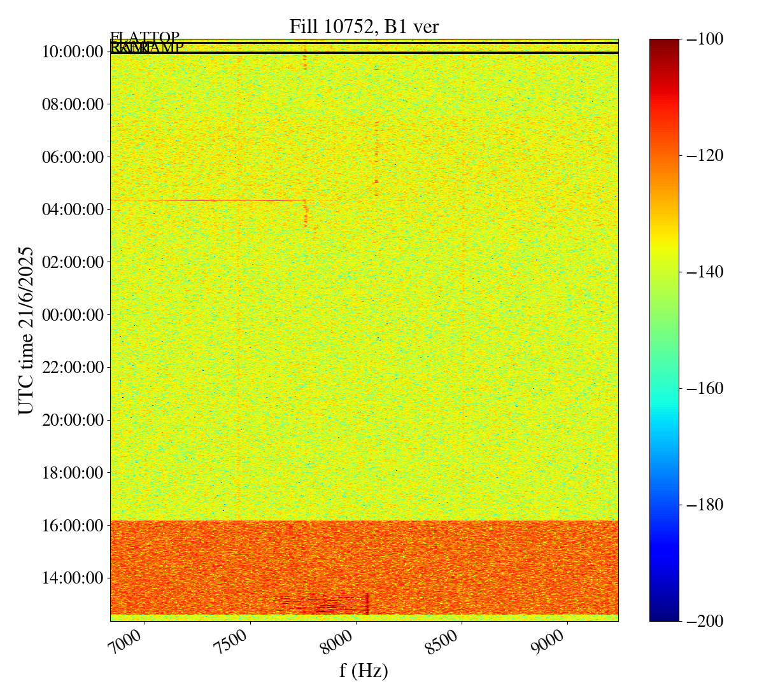The height and width of the screenshot is (700, 764).
Task: Click the dark red top of colorbar
Action: pos(664,43)
